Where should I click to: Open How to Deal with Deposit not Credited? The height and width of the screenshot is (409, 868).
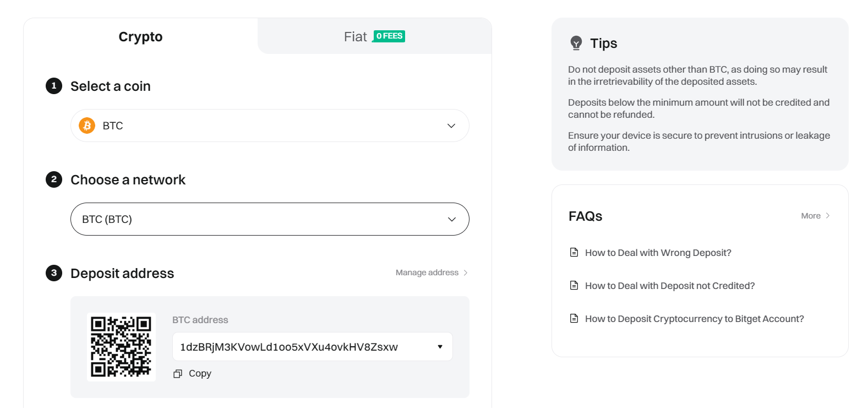pyautogui.click(x=670, y=286)
